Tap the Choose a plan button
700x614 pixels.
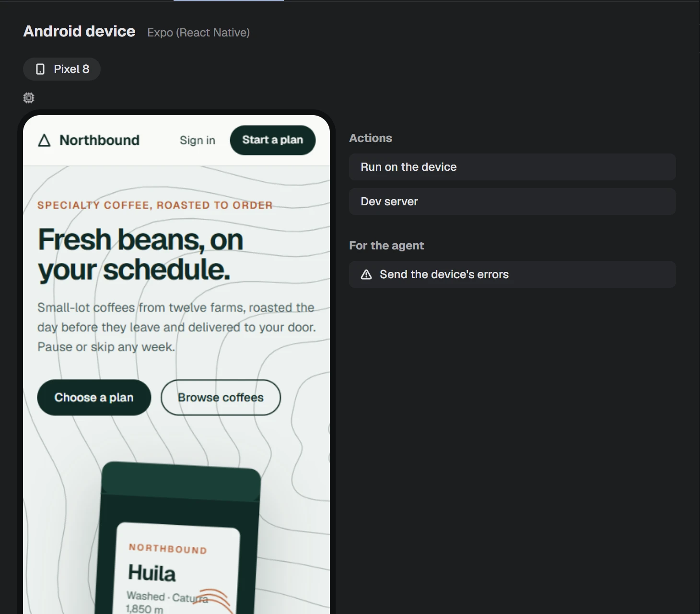tap(94, 398)
